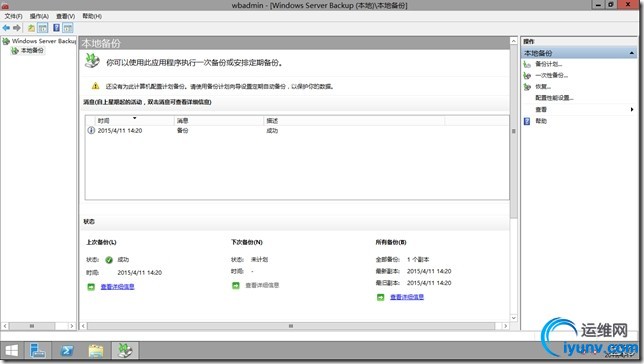Click the 消息 column header
Viewport: 644px width, 364px height.
[x=218, y=120]
